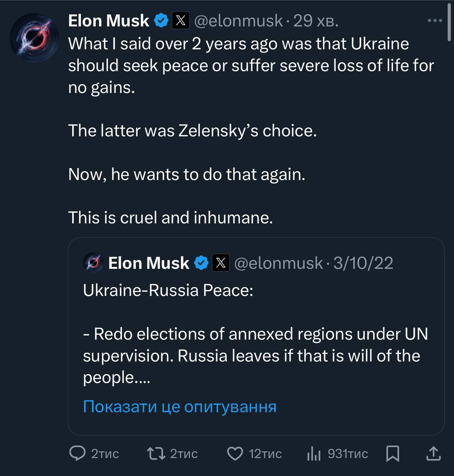The height and width of the screenshot is (476, 454).
Task: Click the Elon Musk name in quoted post
Action: click(149, 263)
